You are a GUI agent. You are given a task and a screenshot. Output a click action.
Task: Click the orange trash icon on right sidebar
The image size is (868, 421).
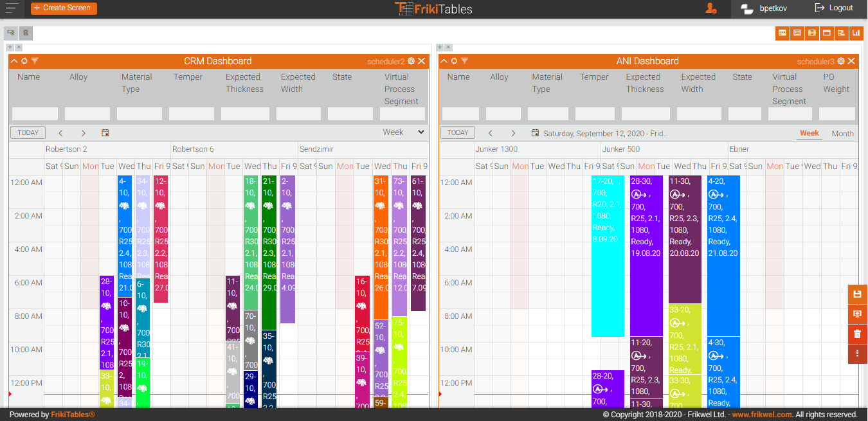point(857,334)
